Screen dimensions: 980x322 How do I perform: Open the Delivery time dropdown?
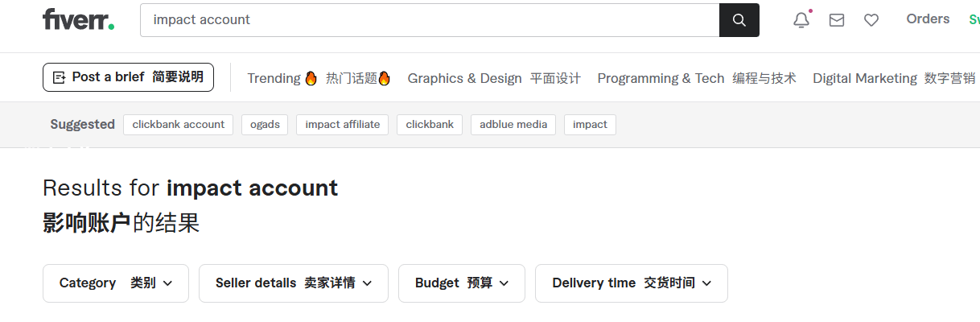[x=632, y=283]
